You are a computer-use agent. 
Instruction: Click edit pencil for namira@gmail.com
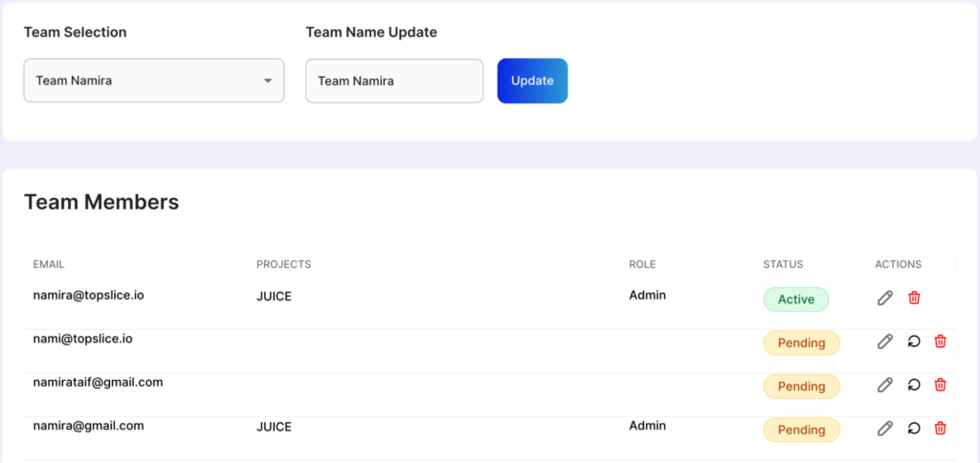885,429
